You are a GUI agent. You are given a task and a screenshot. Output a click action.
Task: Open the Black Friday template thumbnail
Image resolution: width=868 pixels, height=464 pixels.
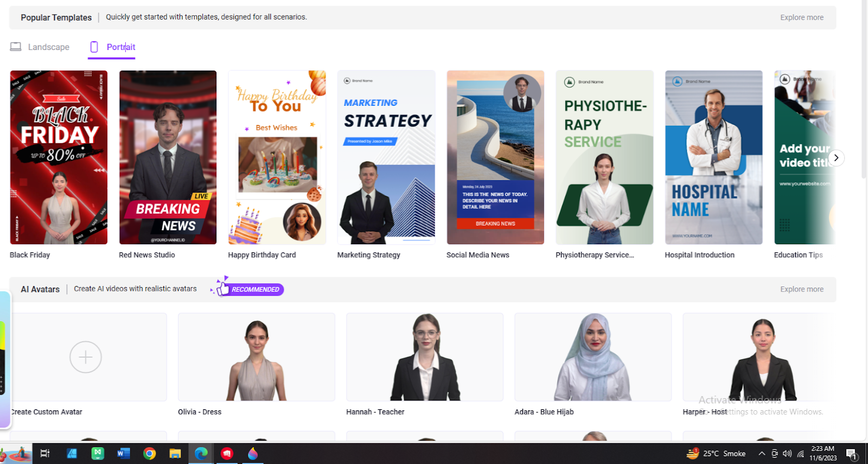pyautogui.click(x=59, y=157)
